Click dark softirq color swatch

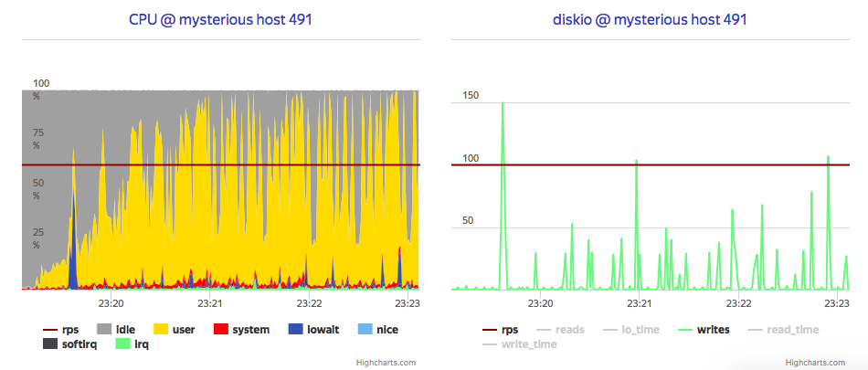51,344
